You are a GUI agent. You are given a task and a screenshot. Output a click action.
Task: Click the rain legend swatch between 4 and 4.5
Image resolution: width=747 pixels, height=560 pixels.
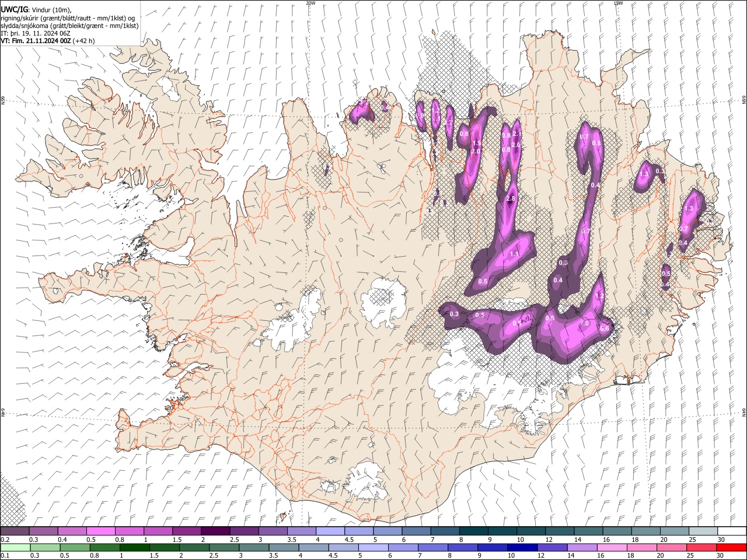point(313,548)
